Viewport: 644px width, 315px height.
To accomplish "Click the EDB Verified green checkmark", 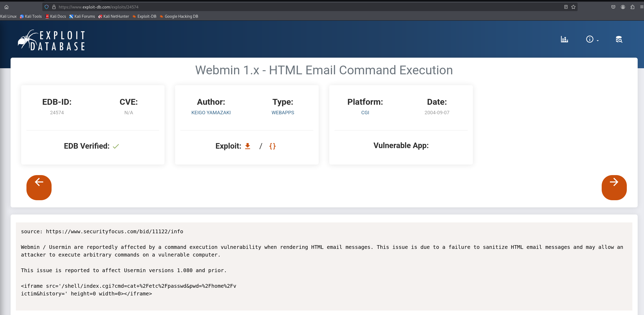I will click(116, 146).
